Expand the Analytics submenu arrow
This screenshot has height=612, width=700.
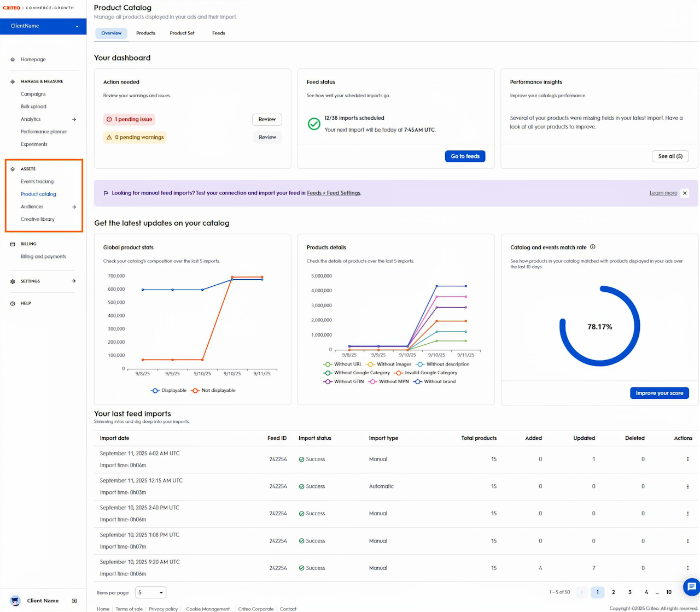[x=74, y=119]
